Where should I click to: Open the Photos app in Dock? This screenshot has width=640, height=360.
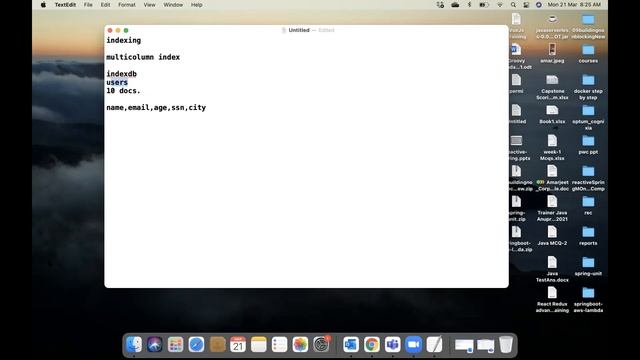[300, 344]
